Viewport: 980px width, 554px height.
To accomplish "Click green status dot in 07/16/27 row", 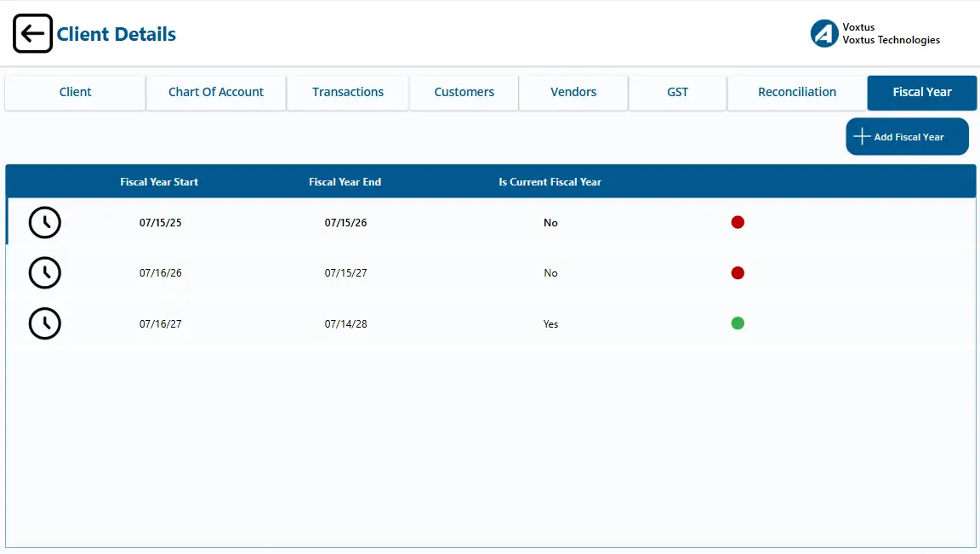I will pos(738,323).
